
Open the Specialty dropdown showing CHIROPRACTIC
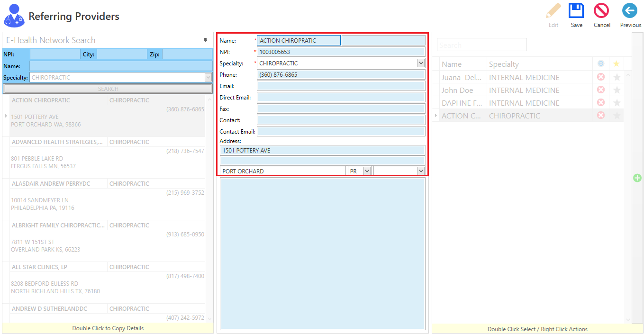(x=420, y=63)
